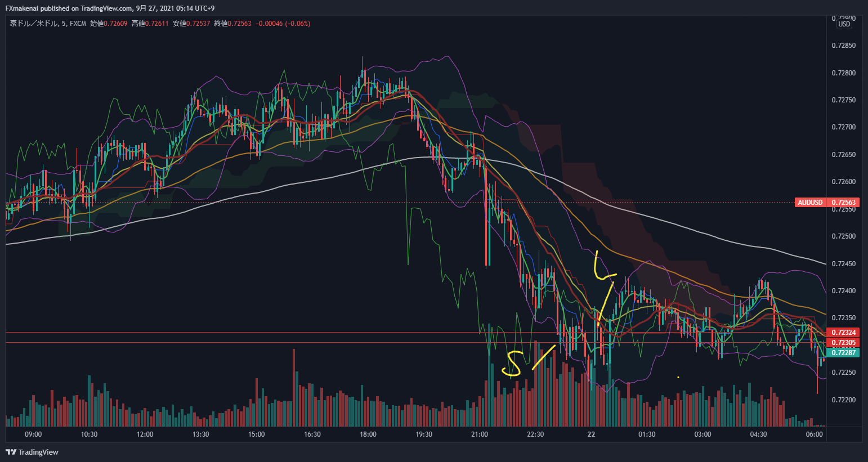Click the 0.72600 price axis label
This screenshot has width=868, height=462.
point(843,182)
